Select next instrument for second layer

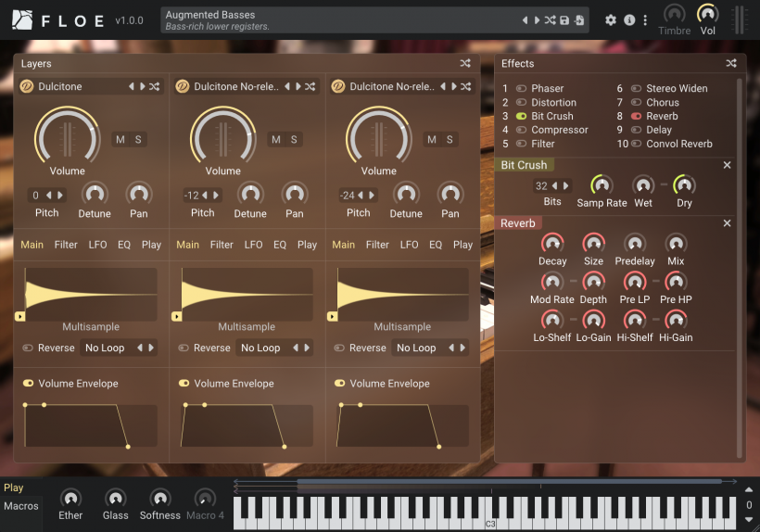tap(298, 87)
